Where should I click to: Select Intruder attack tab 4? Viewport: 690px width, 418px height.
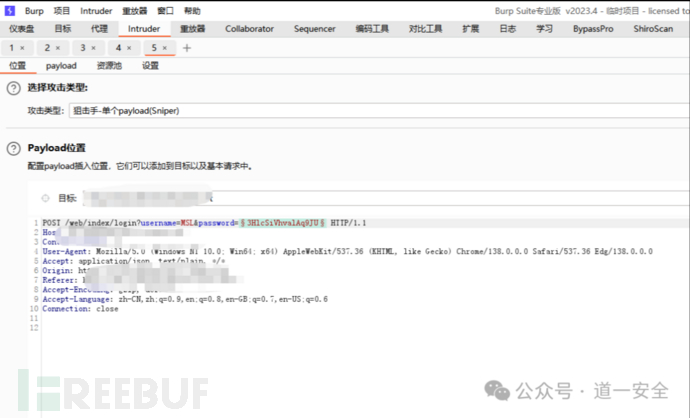tap(119, 48)
